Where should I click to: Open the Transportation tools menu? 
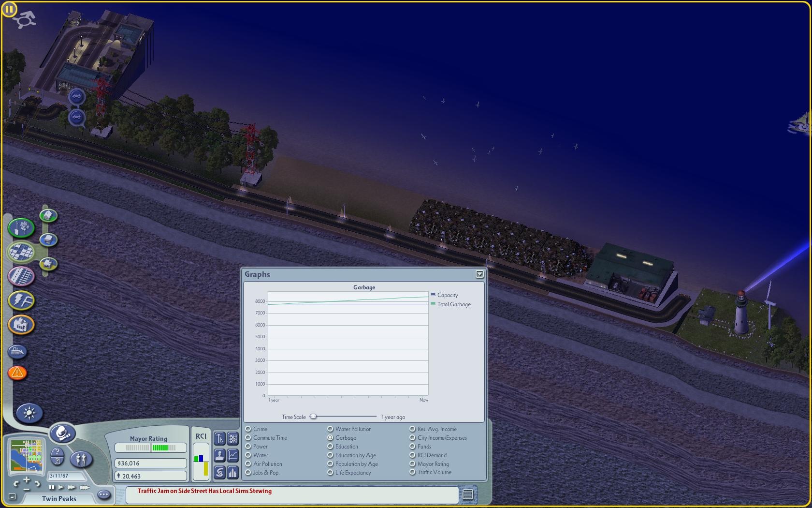pyautogui.click(x=21, y=276)
